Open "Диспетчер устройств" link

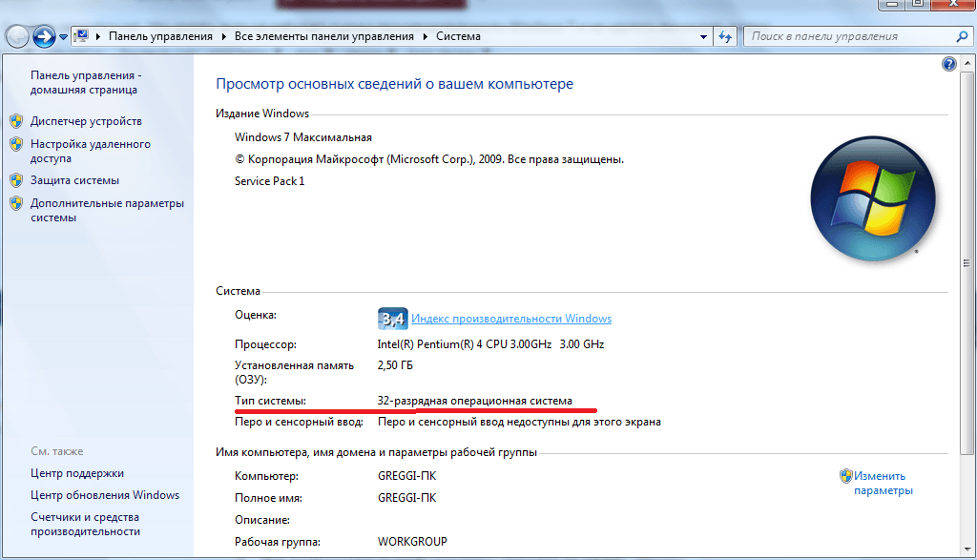click(x=86, y=121)
